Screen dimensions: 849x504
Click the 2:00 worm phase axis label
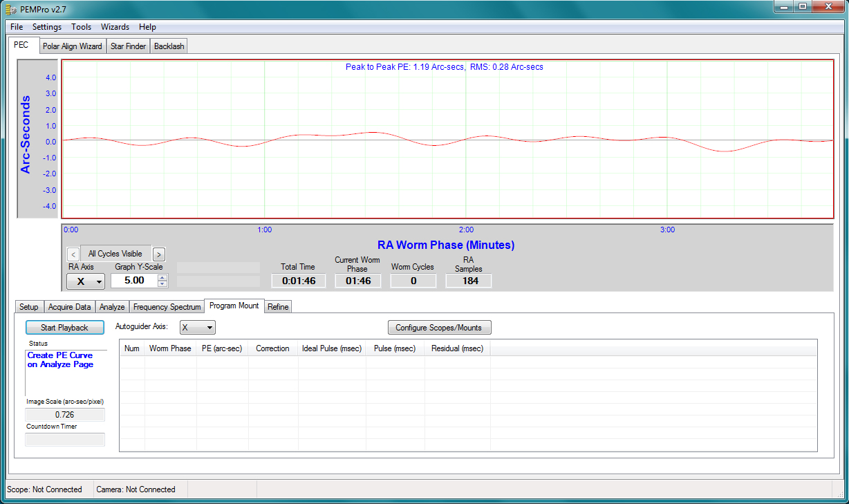tap(466, 230)
